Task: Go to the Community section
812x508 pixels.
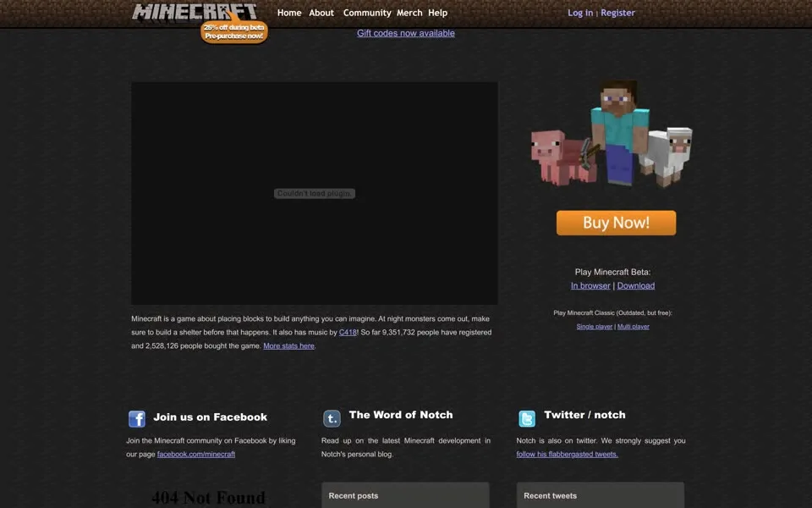Action: point(366,13)
